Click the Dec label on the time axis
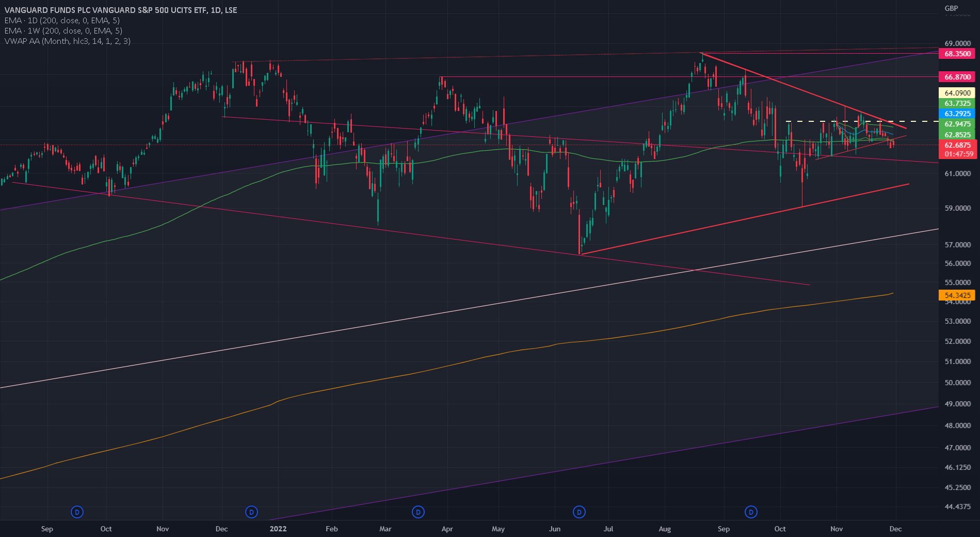 pyautogui.click(x=895, y=529)
